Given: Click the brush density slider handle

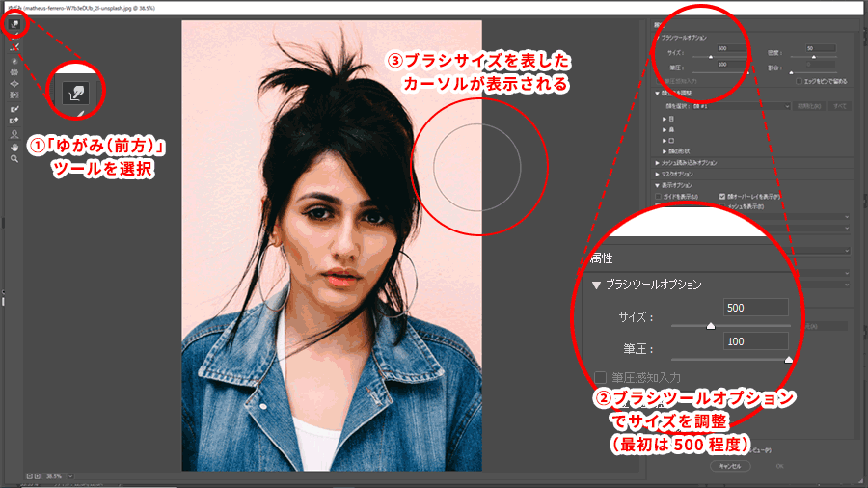Looking at the screenshot, I should coord(813,57).
